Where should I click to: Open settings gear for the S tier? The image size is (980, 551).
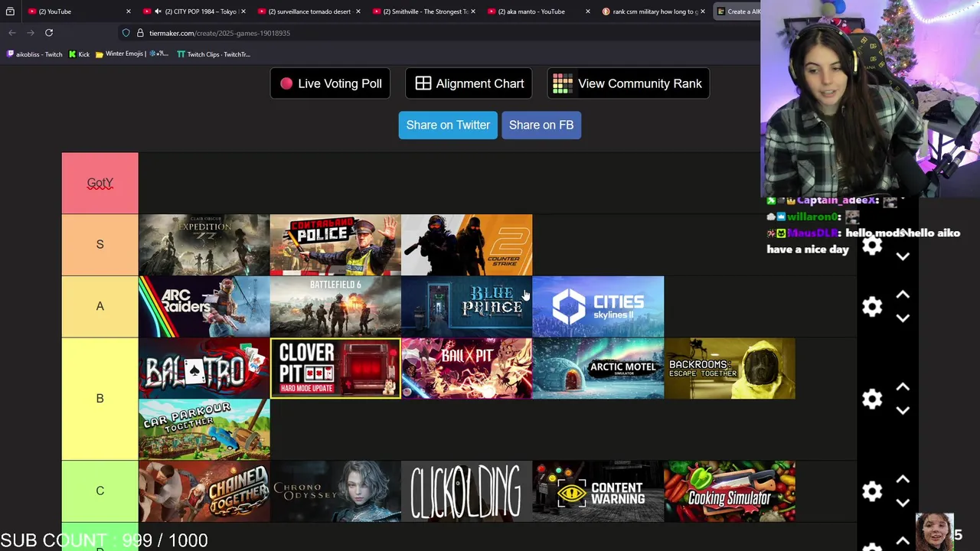tap(872, 245)
